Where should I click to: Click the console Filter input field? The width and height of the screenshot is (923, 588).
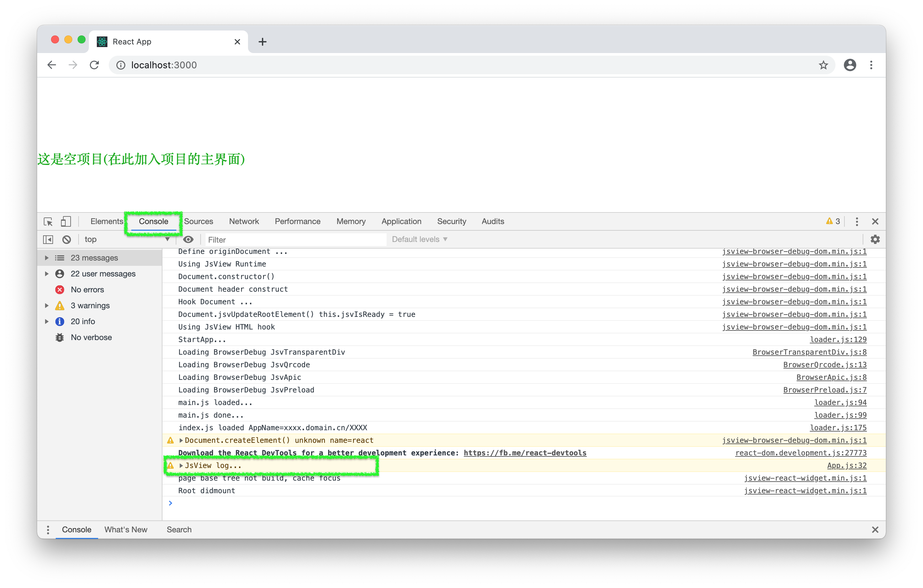tap(295, 240)
